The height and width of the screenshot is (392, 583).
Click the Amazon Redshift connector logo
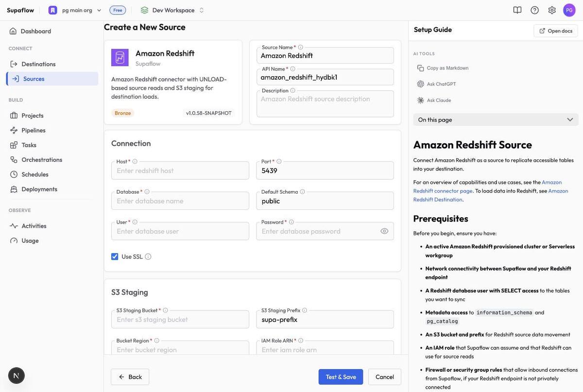(x=120, y=57)
